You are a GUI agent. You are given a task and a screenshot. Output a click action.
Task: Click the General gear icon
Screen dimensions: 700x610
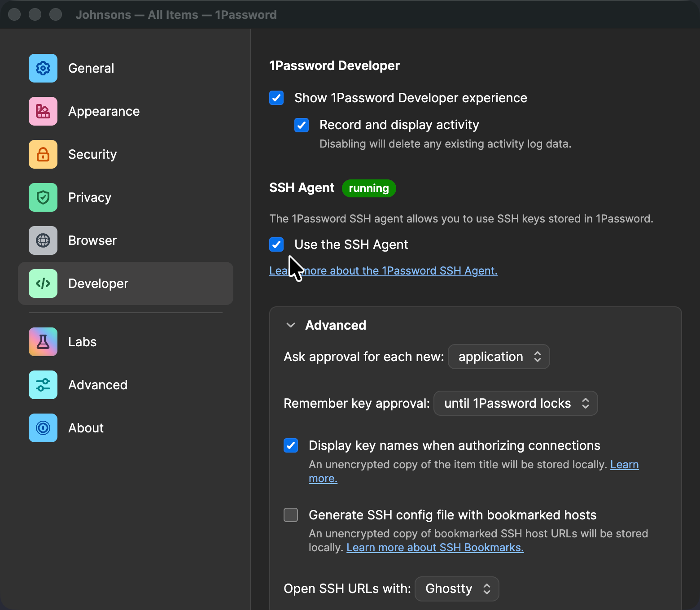(x=43, y=68)
